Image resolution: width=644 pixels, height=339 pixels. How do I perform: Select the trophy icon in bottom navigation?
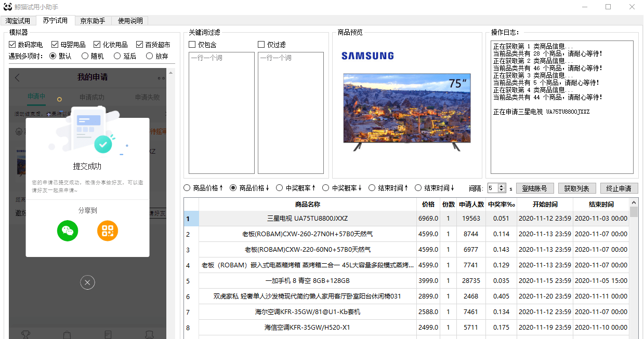coord(25,335)
